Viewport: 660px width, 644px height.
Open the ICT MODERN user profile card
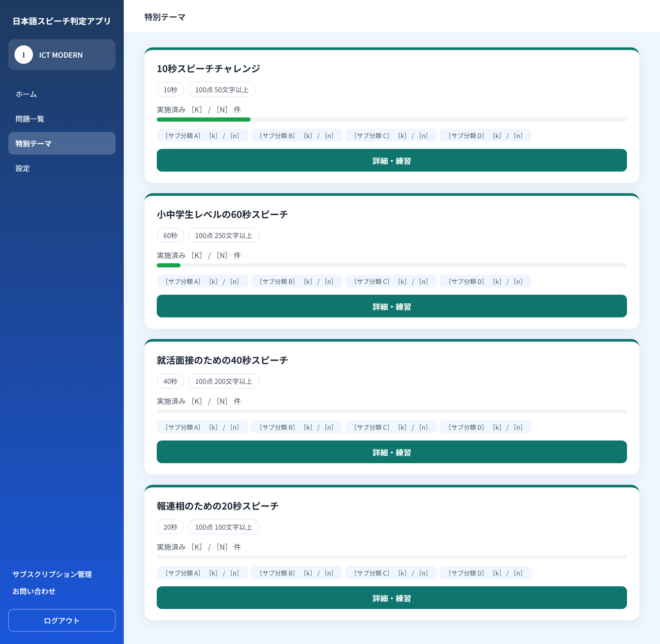62,55
